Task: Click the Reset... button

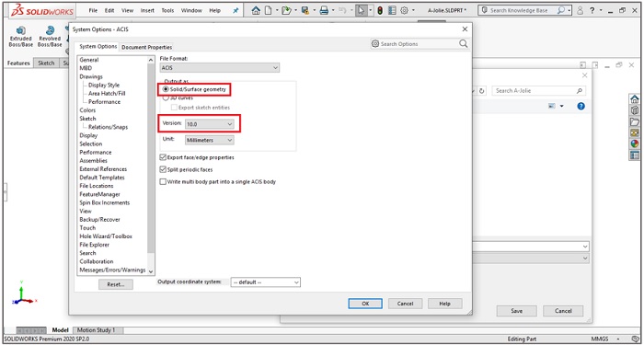Action: pos(115,284)
